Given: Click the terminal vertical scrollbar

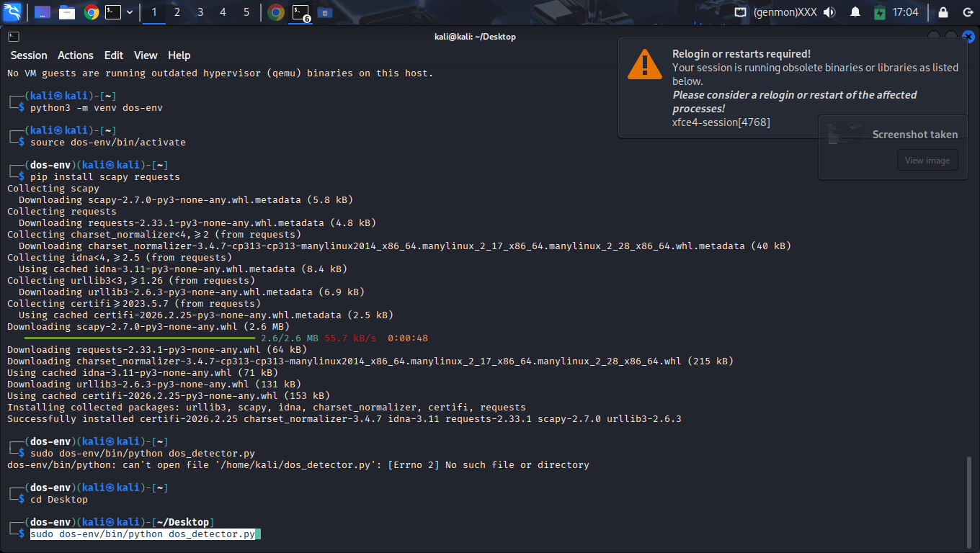Looking at the screenshot, I should [x=968, y=497].
